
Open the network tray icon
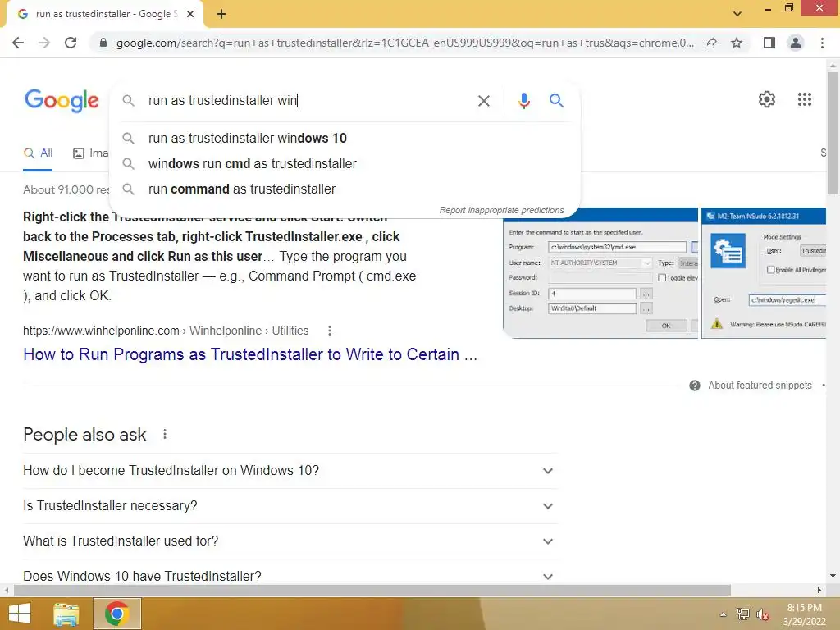(743, 614)
